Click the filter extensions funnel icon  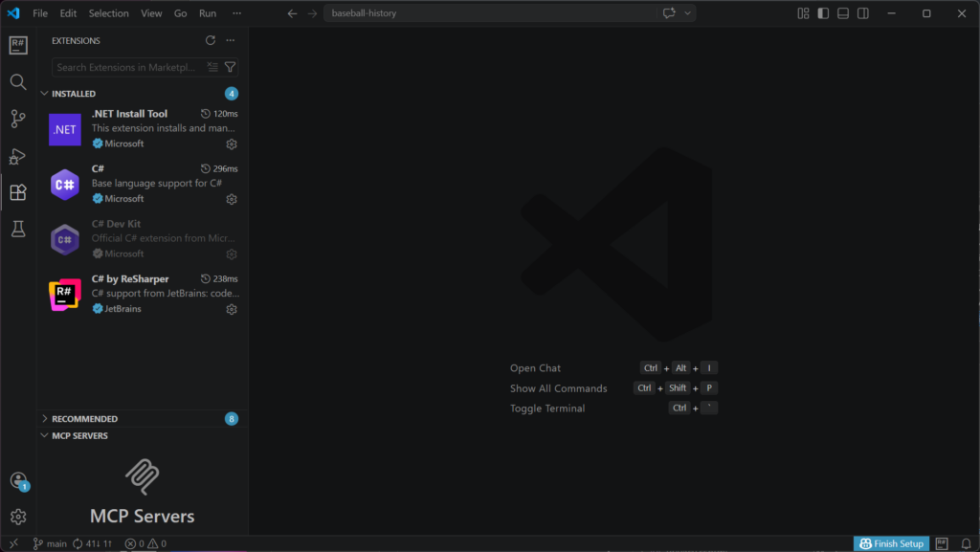tap(230, 68)
